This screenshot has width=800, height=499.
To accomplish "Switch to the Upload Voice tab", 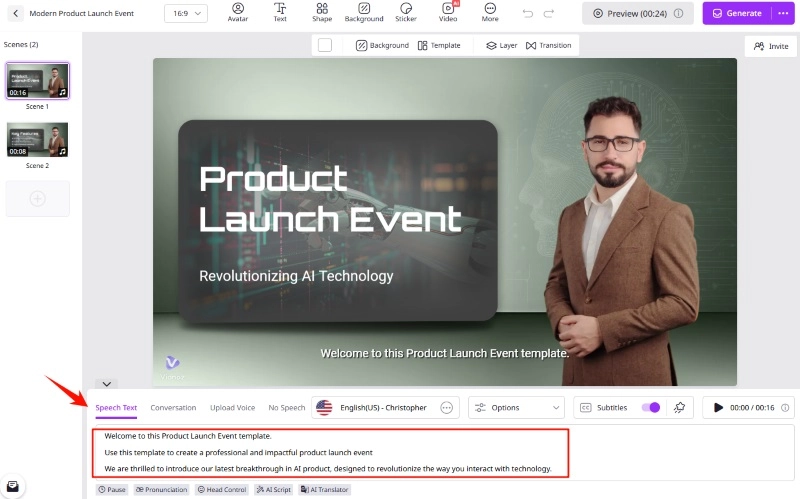I will 232,408.
